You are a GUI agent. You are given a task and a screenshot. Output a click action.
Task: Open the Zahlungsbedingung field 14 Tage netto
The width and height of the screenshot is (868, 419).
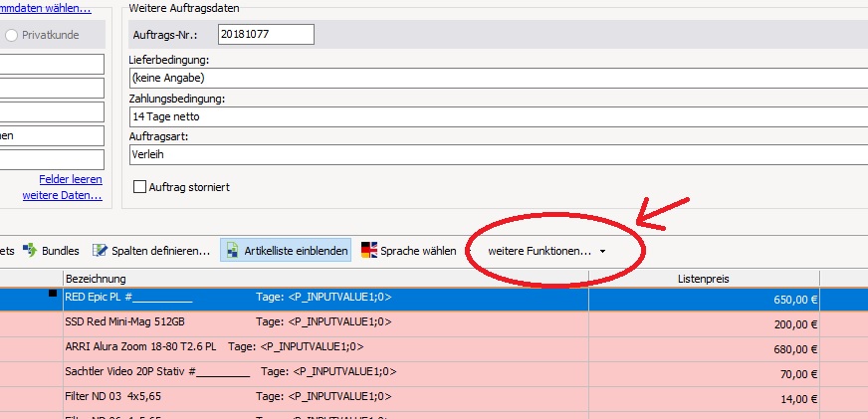click(x=499, y=116)
